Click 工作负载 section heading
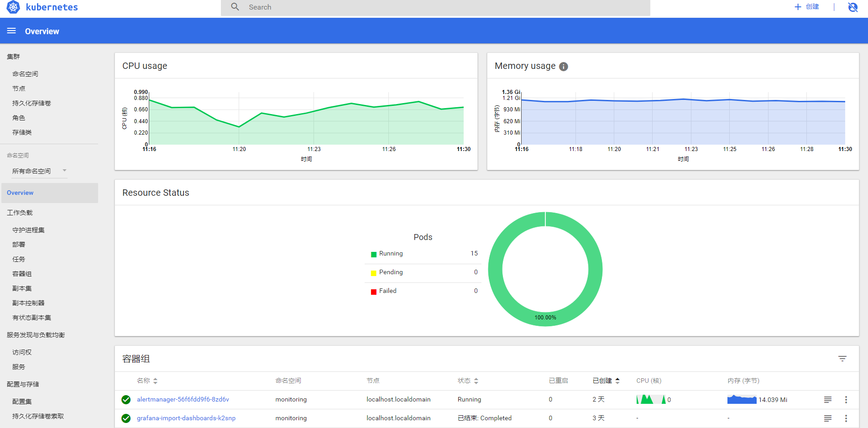 (x=20, y=213)
